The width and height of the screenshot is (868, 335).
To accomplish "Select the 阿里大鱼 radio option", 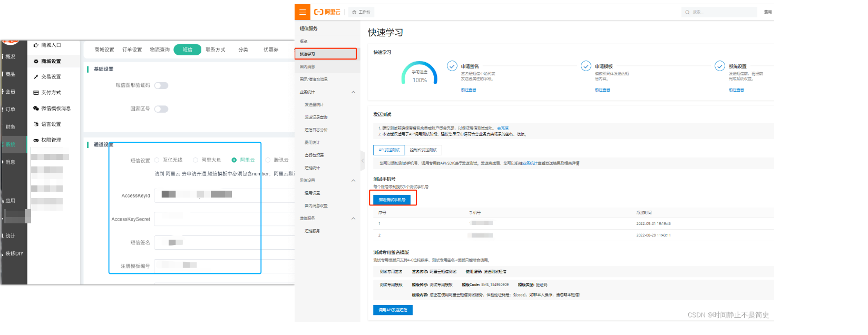I will pos(196,160).
